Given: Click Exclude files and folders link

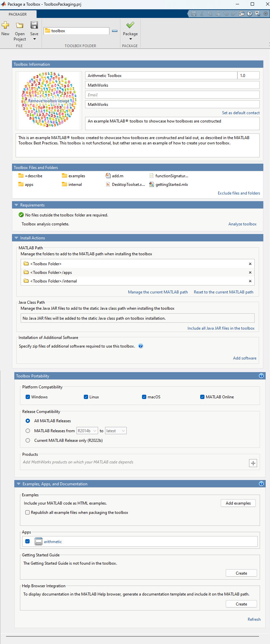Looking at the screenshot, I should (239, 193).
